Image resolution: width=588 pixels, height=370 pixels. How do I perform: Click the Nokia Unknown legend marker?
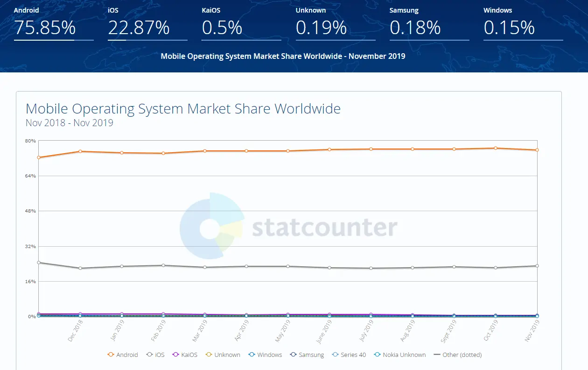[377, 355]
